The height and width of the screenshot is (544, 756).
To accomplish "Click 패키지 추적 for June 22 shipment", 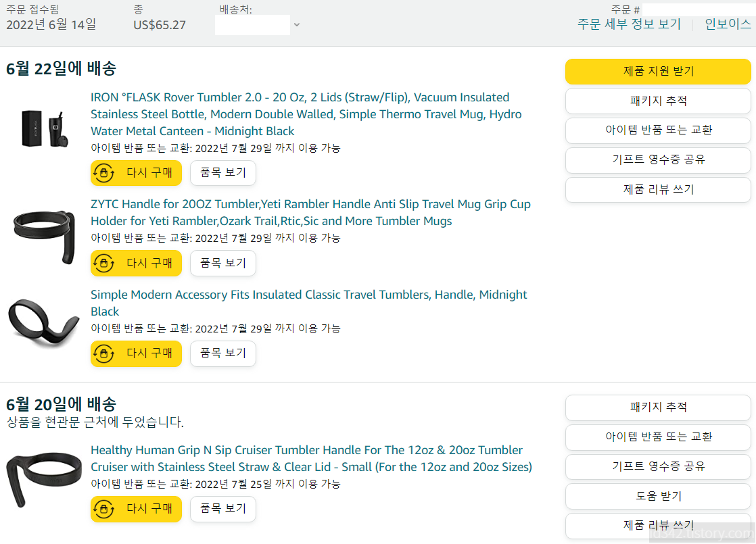I will click(x=658, y=101).
